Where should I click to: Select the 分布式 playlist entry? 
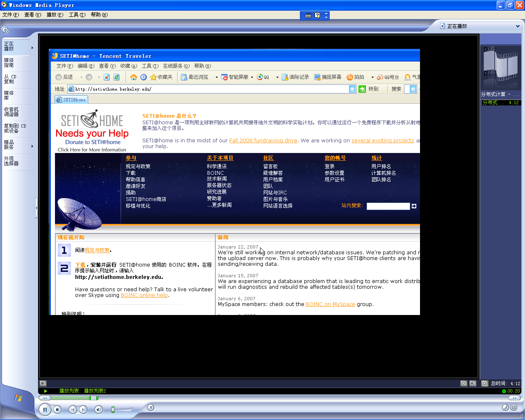(x=501, y=103)
